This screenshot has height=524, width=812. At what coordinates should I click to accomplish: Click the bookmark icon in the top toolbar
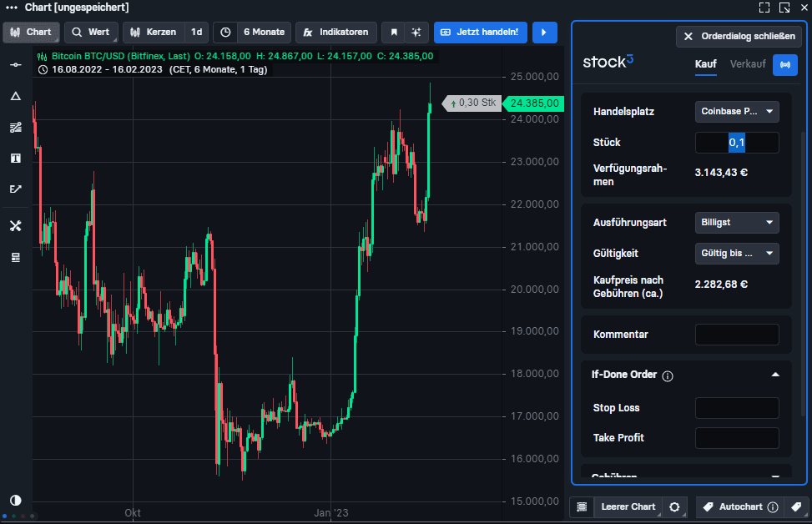tap(393, 32)
